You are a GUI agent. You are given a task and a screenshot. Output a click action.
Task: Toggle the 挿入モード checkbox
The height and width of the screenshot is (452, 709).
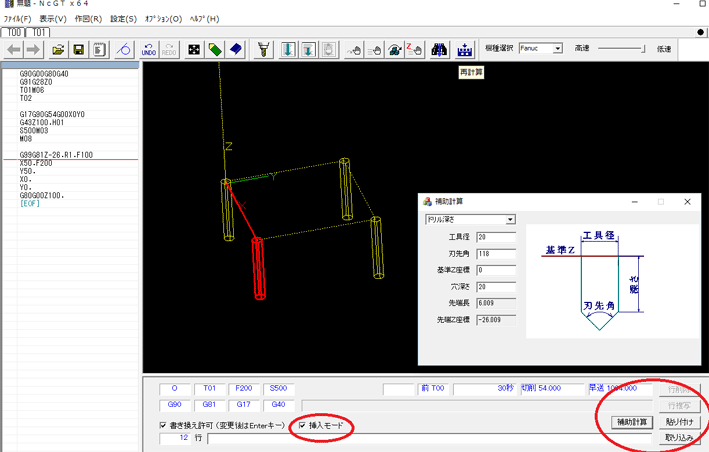pos(303,426)
